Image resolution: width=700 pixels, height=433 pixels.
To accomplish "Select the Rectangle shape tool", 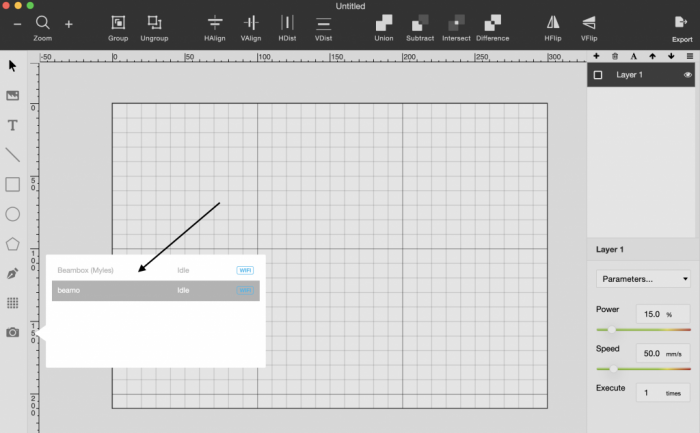I will [13, 184].
